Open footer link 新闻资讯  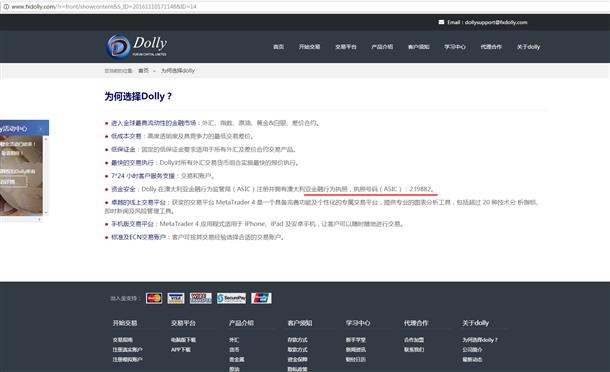click(x=356, y=350)
